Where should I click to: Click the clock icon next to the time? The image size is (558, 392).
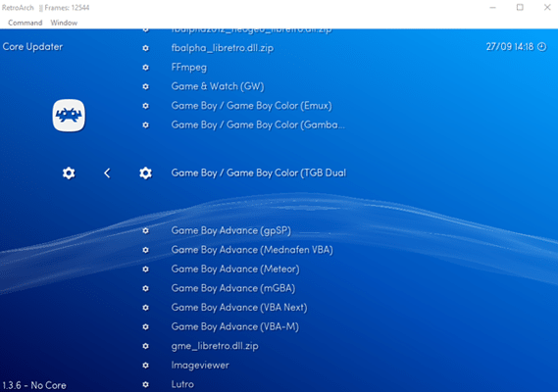click(x=542, y=47)
